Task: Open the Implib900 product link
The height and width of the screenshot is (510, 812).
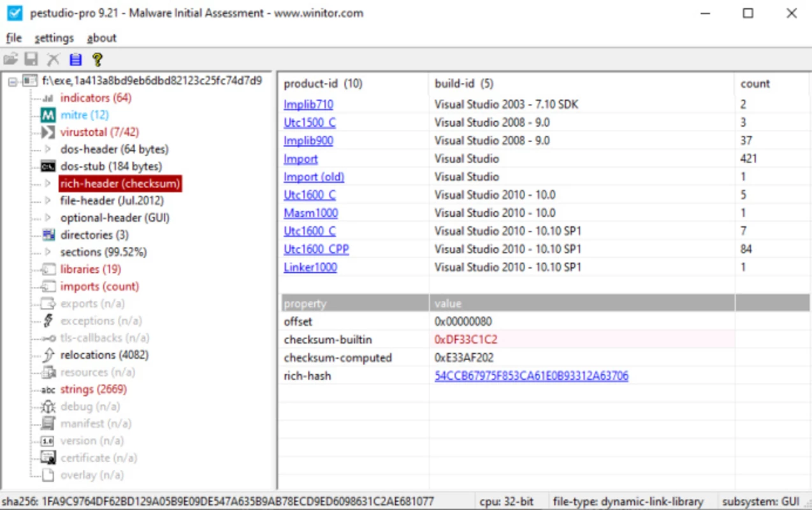Action: (x=308, y=140)
